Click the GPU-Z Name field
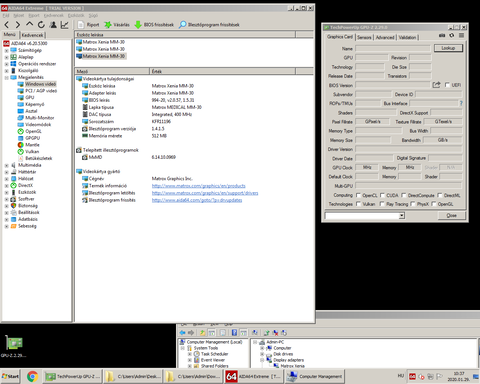 (x=393, y=48)
